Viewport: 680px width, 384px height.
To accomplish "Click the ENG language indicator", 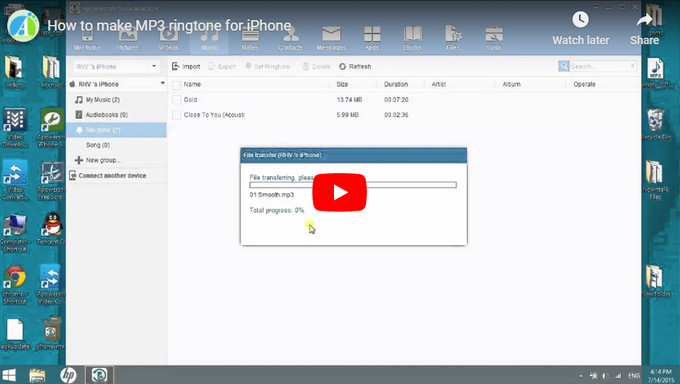I will point(634,375).
